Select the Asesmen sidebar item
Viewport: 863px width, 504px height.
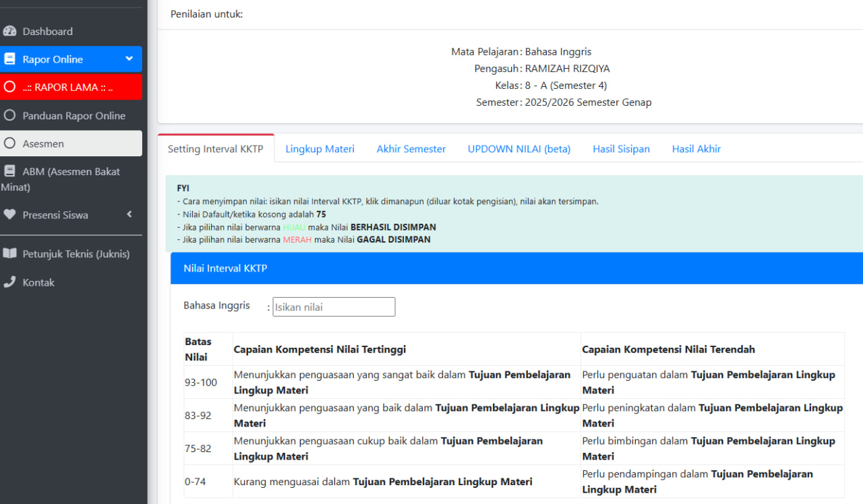pyautogui.click(x=71, y=144)
